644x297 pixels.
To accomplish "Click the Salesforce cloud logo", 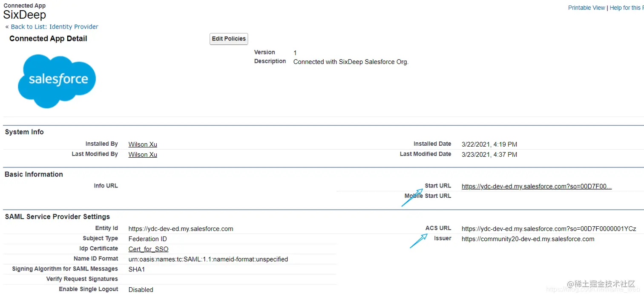I will pyautogui.click(x=57, y=81).
